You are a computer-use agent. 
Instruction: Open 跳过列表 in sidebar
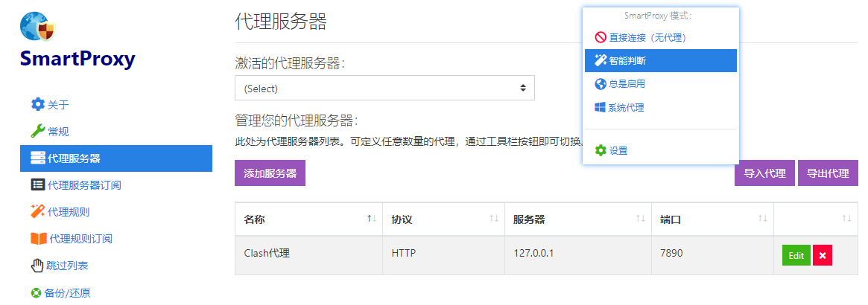pyautogui.click(x=116, y=266)
